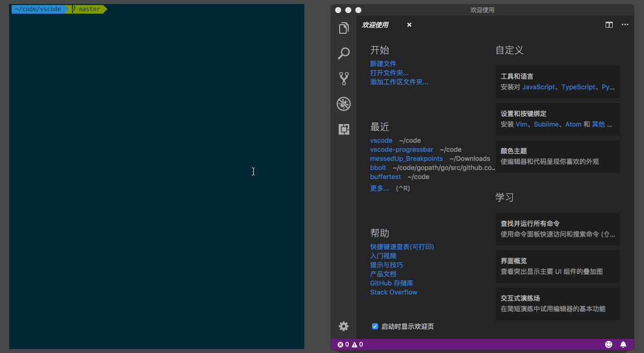Image resolution: width=644 pixels, height=353 pixels.
Task: Click the 打开文件夹... link
Action: [389, 73]
